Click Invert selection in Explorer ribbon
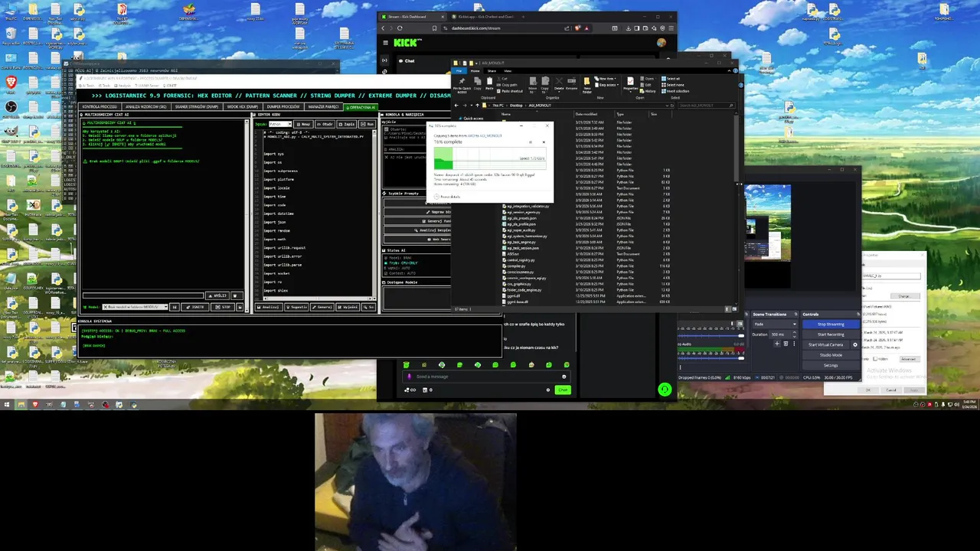The width and height of the screenshot is (980, 551). tap(677, 91)
